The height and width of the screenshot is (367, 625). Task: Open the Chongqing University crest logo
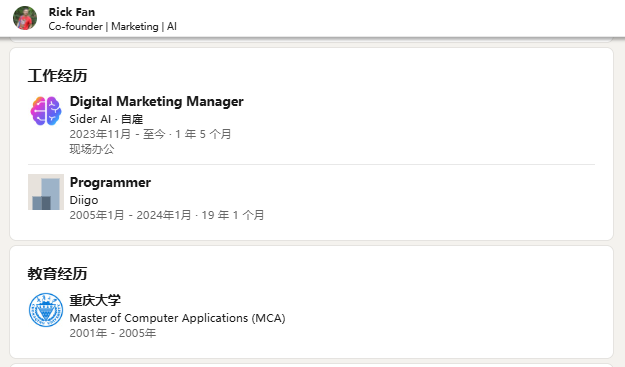[46, 310]
